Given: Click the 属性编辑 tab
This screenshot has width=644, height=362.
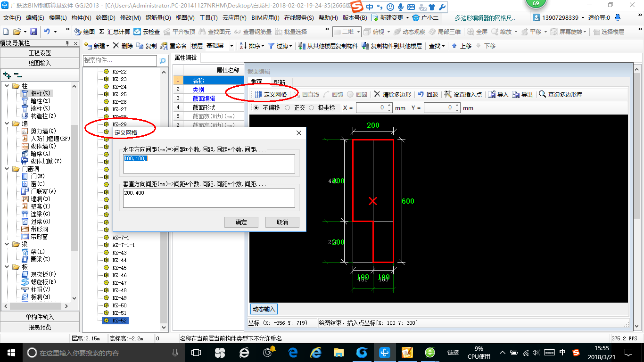Looking at the screenshot, I should pyautogui.click(x=185, y=58).
